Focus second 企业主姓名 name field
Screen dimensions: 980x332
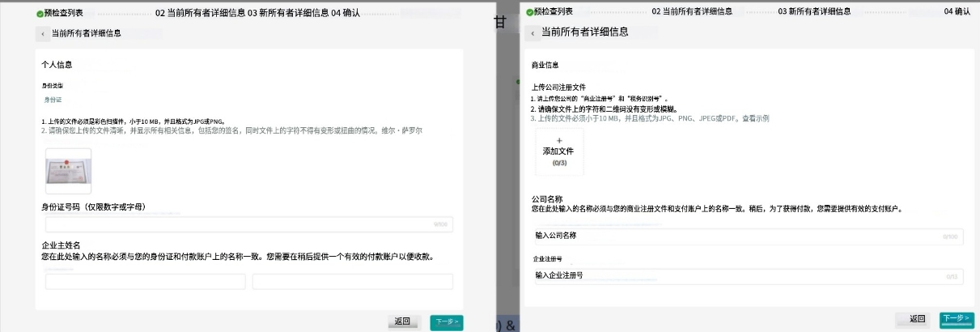point(352,282)
